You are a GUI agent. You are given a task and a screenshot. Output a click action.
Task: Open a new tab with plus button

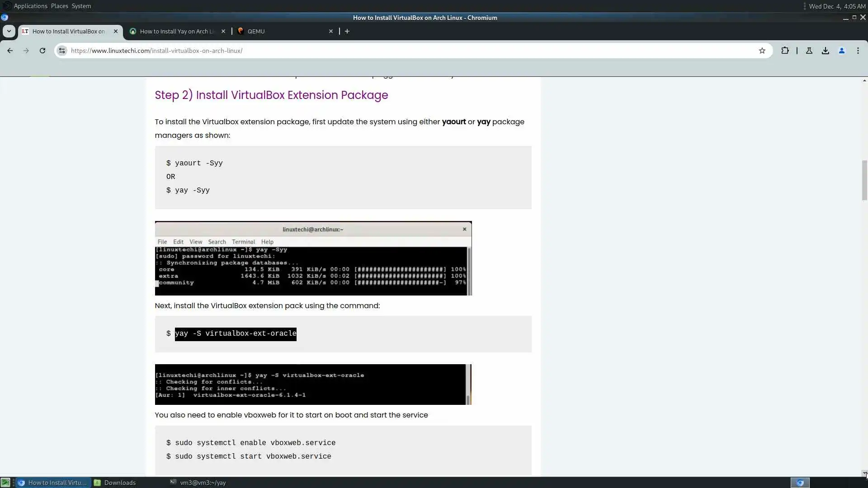(x=347, y=31)
